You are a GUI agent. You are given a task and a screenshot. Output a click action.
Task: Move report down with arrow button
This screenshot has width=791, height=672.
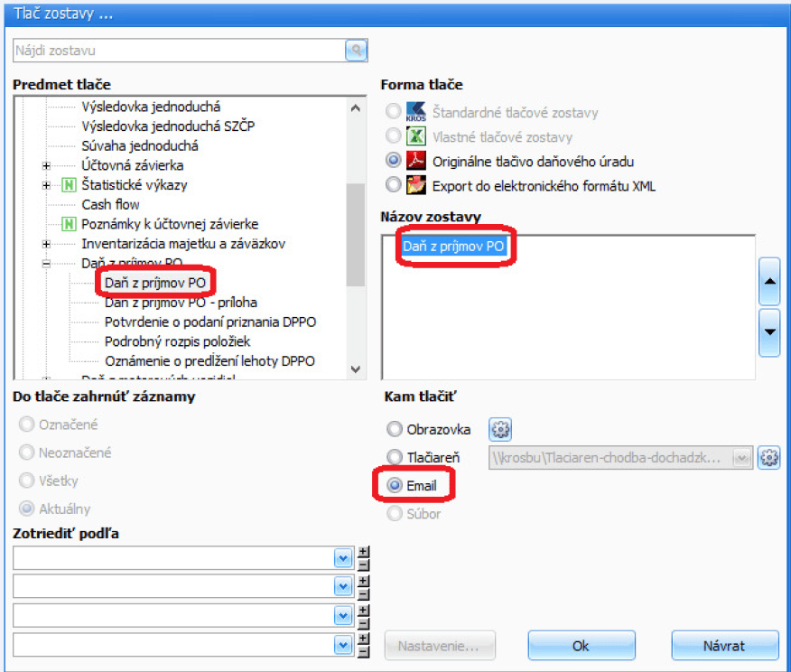pos(770,330)
